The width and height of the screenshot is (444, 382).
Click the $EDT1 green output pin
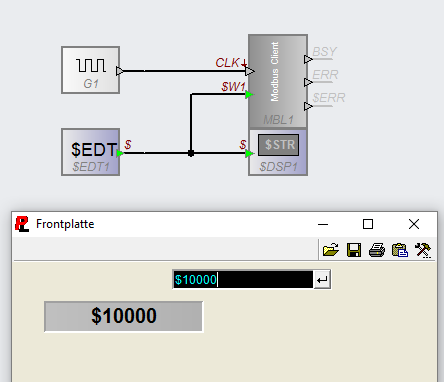(x=120, y=153)
